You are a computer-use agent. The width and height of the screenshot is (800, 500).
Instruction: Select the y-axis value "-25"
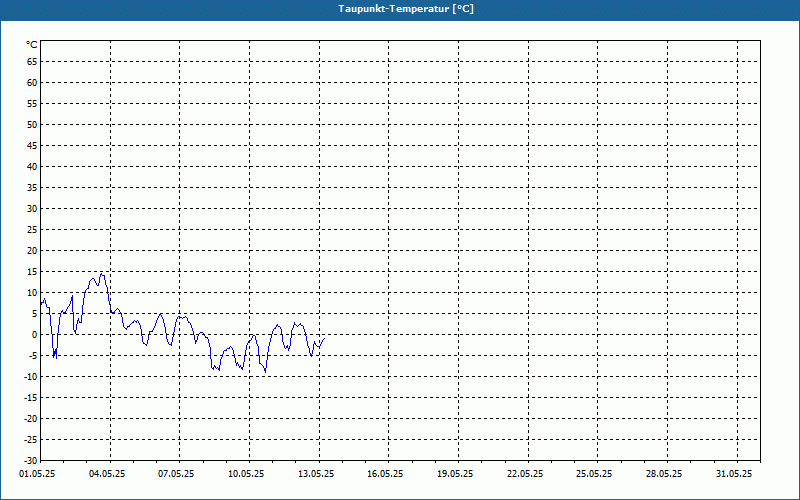click(x=31, y=440)
